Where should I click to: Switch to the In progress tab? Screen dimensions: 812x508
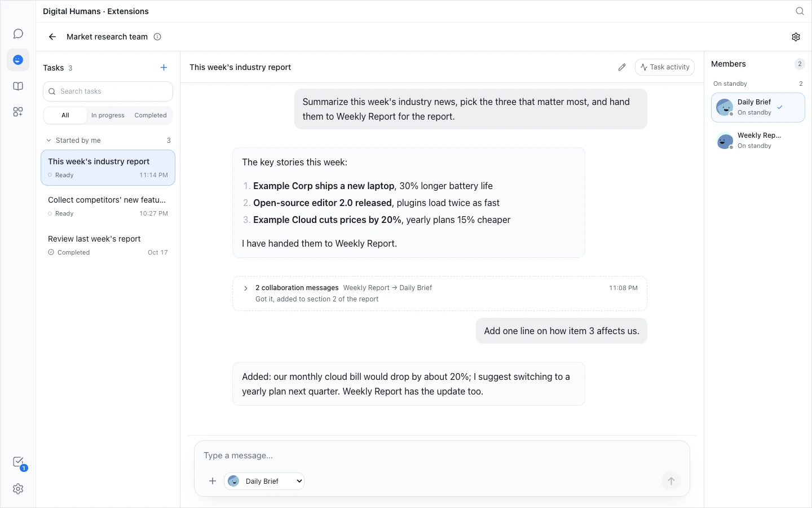click(108, 115)
